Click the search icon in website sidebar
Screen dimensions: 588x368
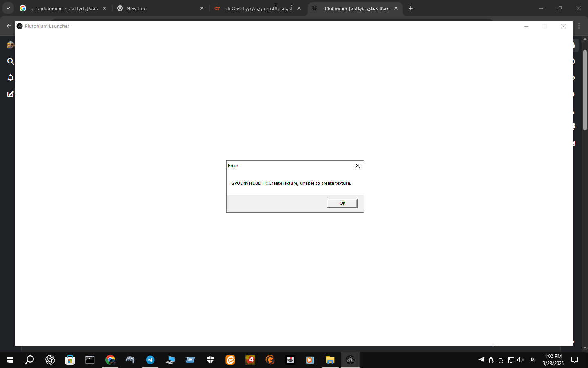tap(11, 61)
